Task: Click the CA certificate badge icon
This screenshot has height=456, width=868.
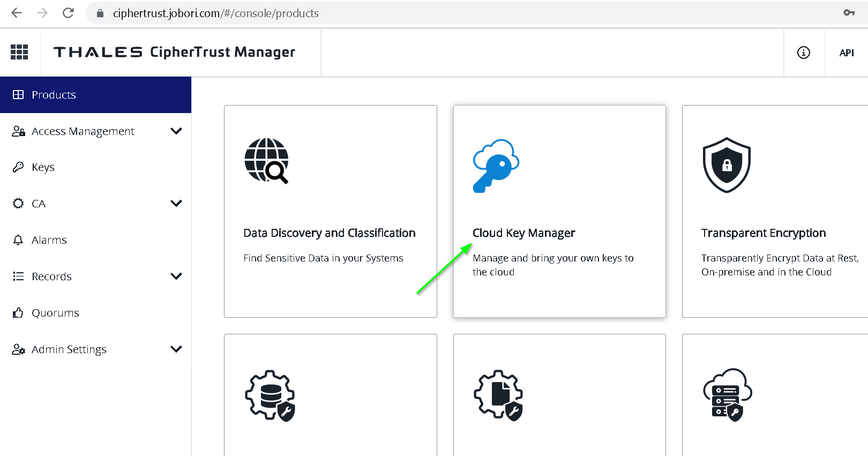Action: 18,204
